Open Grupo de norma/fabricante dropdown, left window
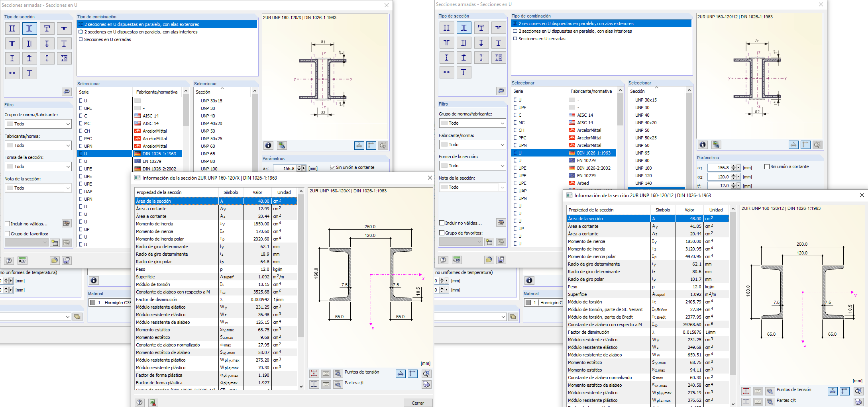Viewport: 868px width, 407px height. [38, 124]
